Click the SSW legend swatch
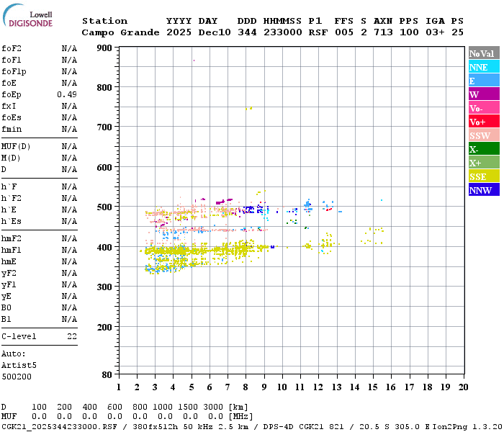 pos(484,135)
